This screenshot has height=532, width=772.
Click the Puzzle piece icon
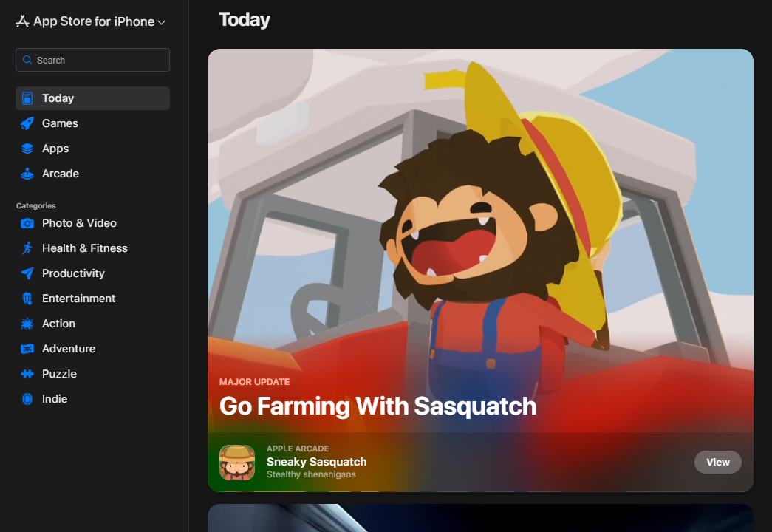pyautogui.click(x=27, y=374)
